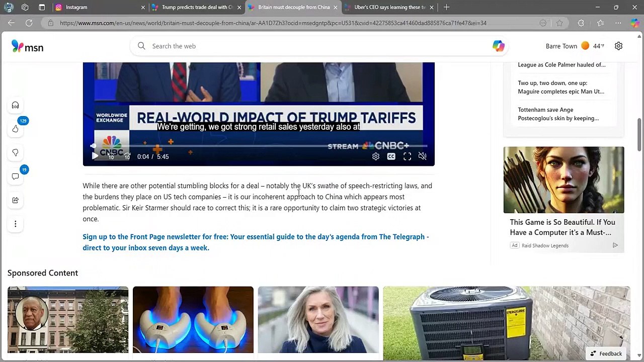Switch to Trump predicts trade deal tab
The height and width of the screenshot is (362, 644).
point(197,7)
